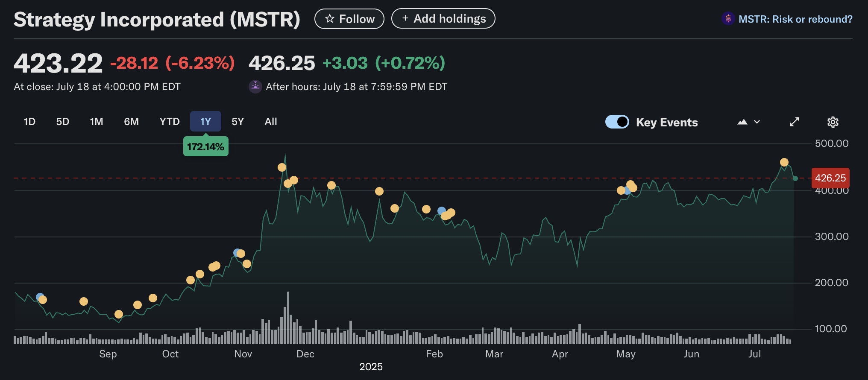The height and width of the screenshot is (380, 868).
Task: Choose the 6M time range
Action: click(x=131, y=122)
